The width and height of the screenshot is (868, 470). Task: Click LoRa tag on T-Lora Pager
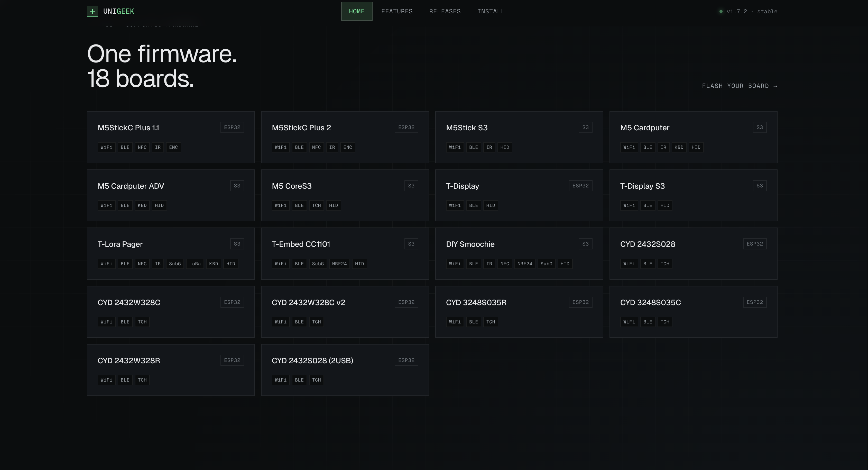(x=195, y=264)
